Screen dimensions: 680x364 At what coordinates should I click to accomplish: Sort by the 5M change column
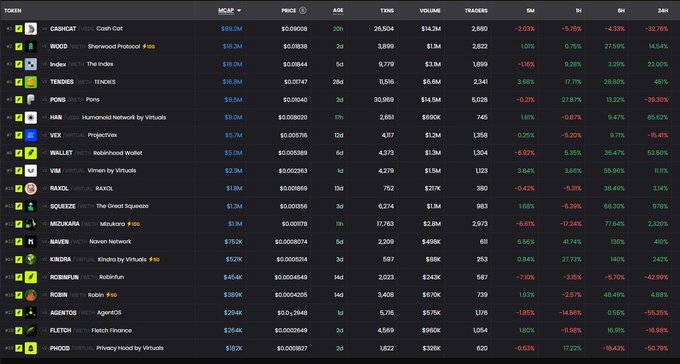point(530,10)
